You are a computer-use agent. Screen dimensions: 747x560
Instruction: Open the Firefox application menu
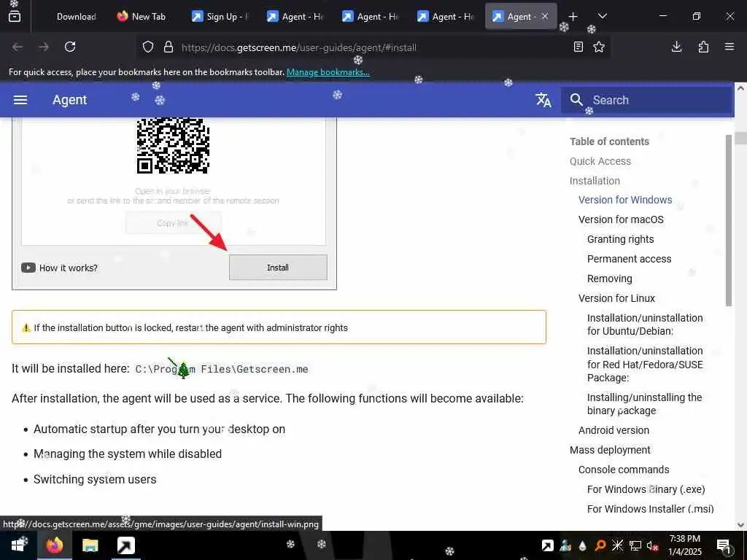tap(729, 47)
